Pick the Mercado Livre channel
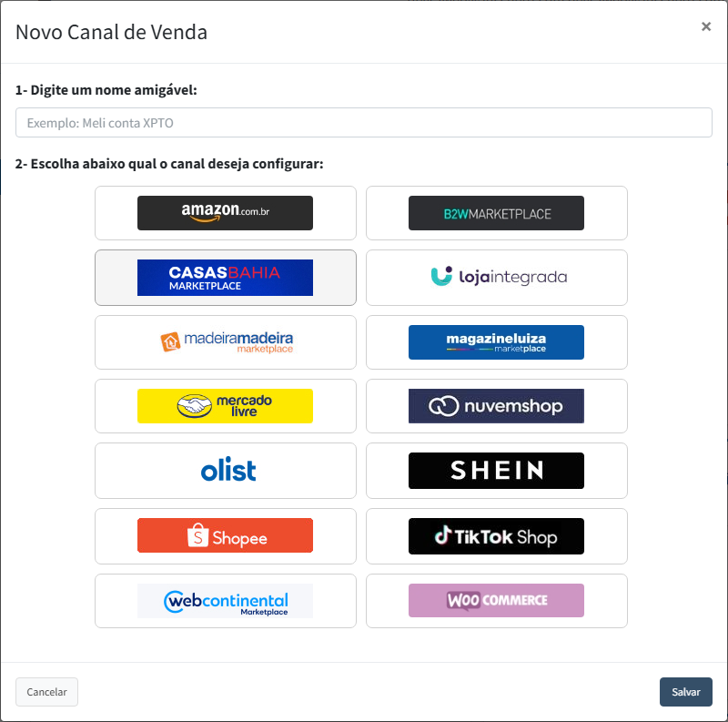The width and height of the screenshot is (728, 722). pos(225,406)
